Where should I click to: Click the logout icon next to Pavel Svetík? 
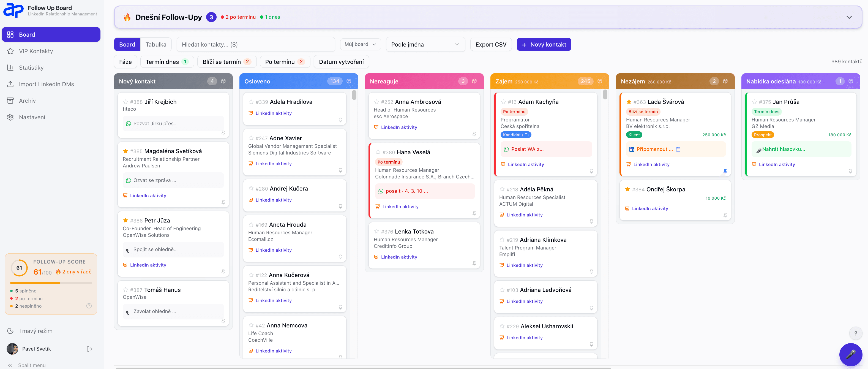coord(90,349)
